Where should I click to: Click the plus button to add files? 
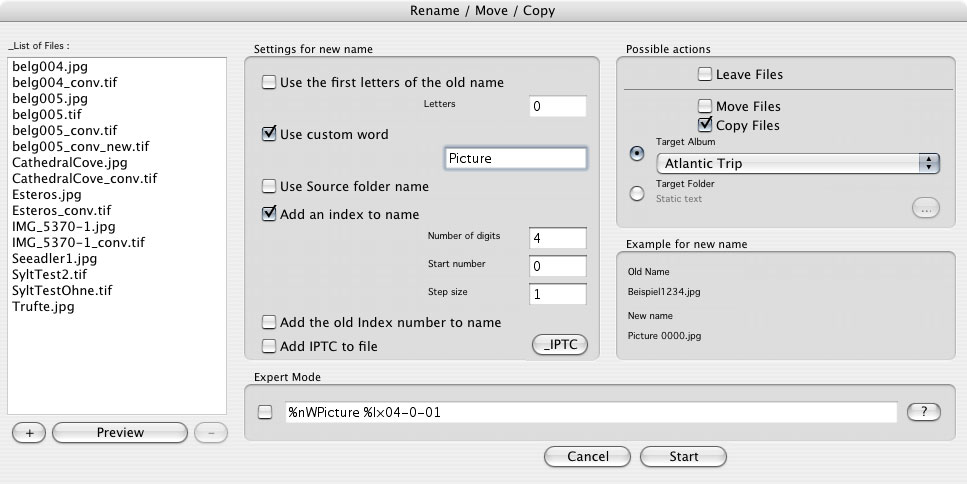point(29,433)
